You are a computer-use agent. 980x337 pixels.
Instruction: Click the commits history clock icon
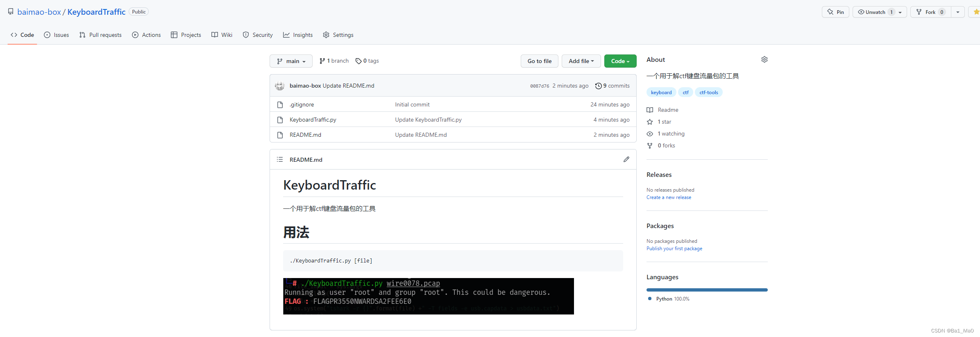point(598,86)
